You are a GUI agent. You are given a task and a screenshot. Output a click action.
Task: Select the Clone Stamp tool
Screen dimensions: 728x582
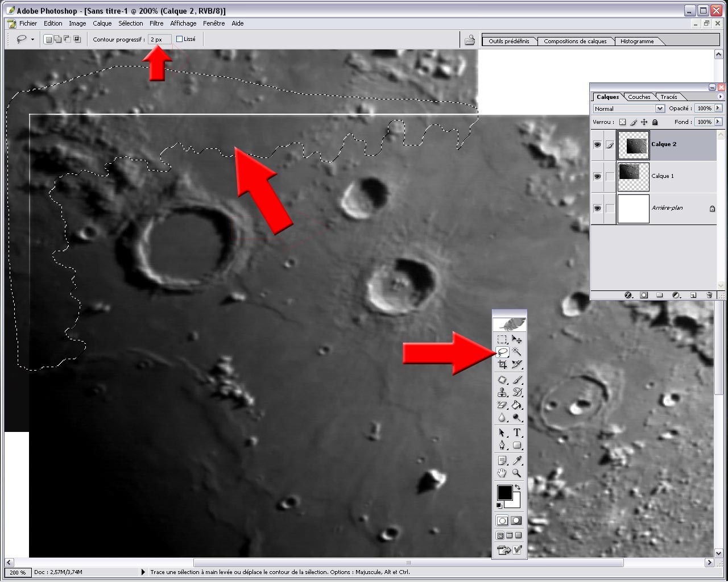point(502,392)
